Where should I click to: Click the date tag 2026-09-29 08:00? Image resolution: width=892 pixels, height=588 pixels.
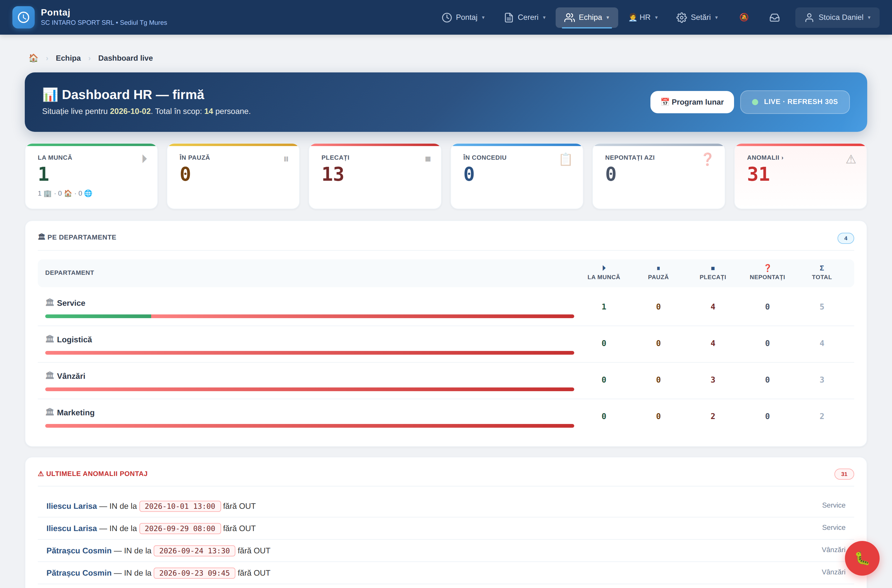click(x=180, y=528)
